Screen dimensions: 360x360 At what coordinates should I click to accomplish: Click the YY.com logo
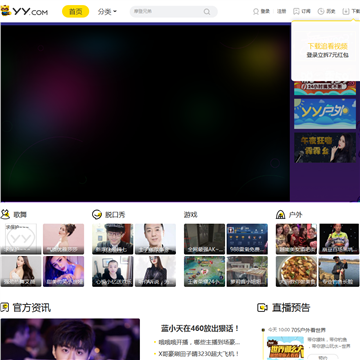[24, 11]
